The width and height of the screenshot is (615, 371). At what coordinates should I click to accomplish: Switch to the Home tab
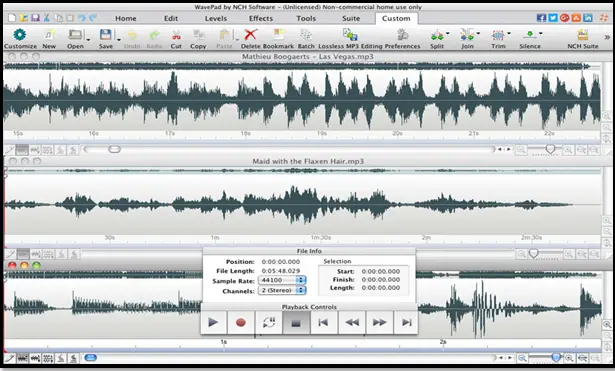[126, 18]
